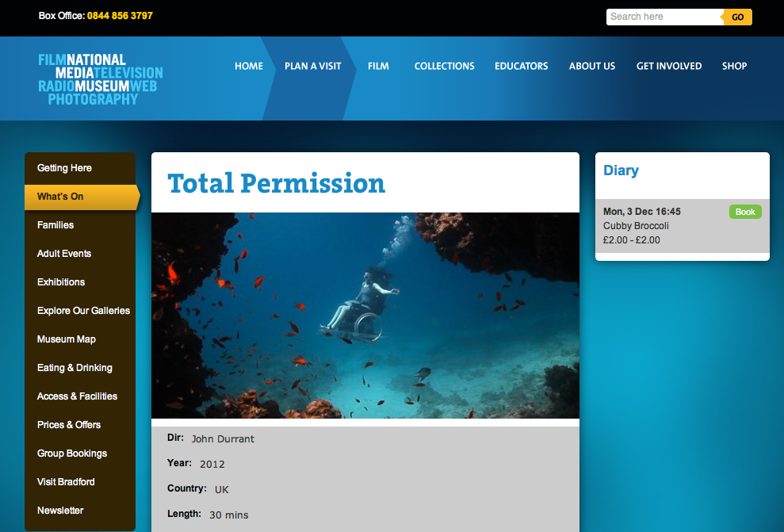Click the box office number 0844 856 3797
The height and width of the screenshot is (532, 784).
pos(120,16)
